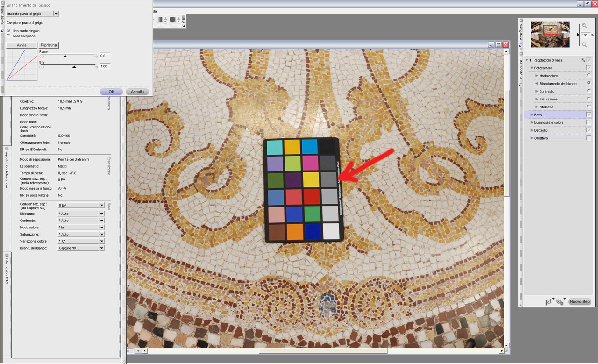Expand the RAW section

coord(532,115)
